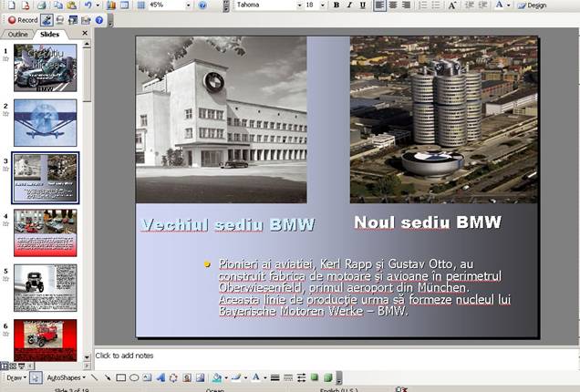Viewport: 580px width, 392px height.
Task: Toggle Italic text formatting
Action: pos(349,5)
